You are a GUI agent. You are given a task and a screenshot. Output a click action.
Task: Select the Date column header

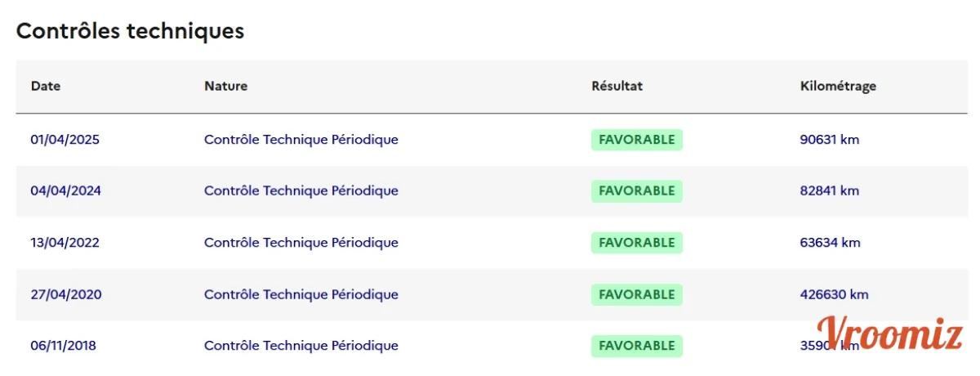tap(46, 86)
